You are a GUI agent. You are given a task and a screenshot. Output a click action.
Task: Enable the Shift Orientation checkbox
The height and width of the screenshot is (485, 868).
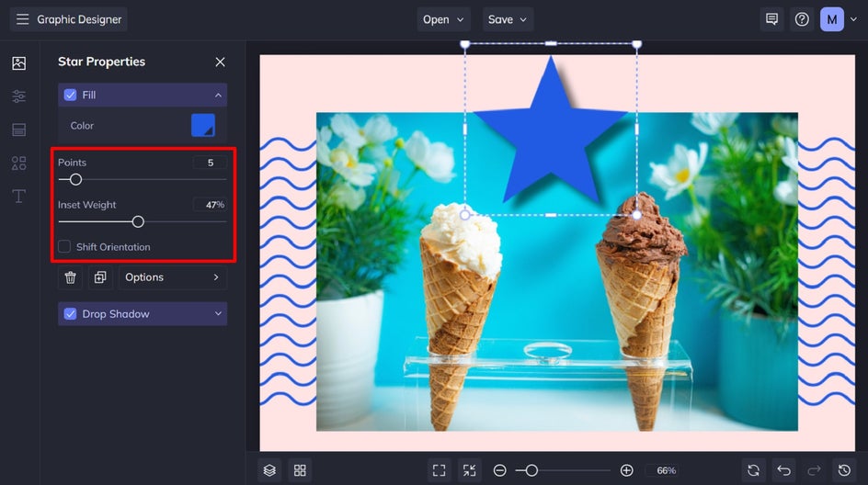64,246
